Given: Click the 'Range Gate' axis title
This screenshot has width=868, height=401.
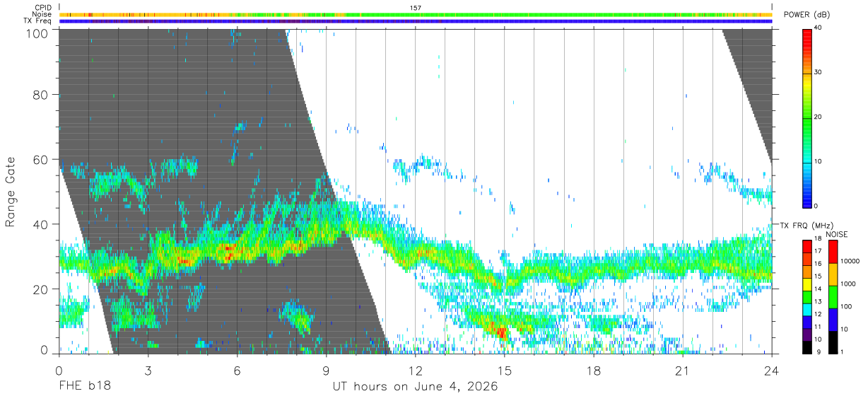Looking at the screenshot, I should click(x=11, y=192).
